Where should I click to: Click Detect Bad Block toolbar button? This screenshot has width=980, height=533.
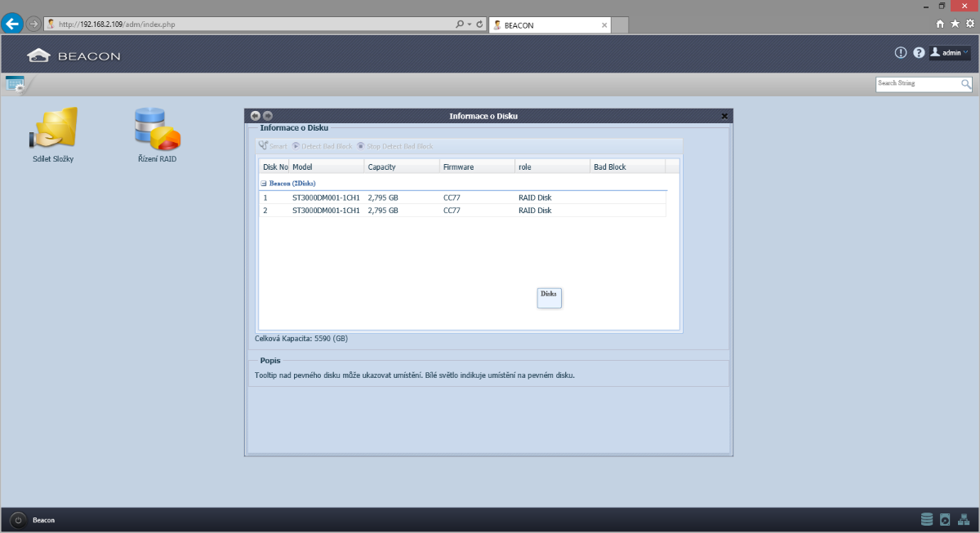pos(322,146)
